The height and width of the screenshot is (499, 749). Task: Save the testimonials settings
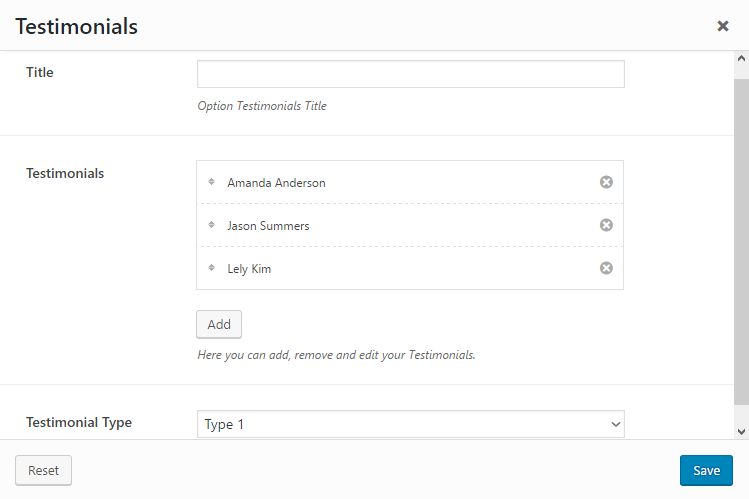[706, 471]
